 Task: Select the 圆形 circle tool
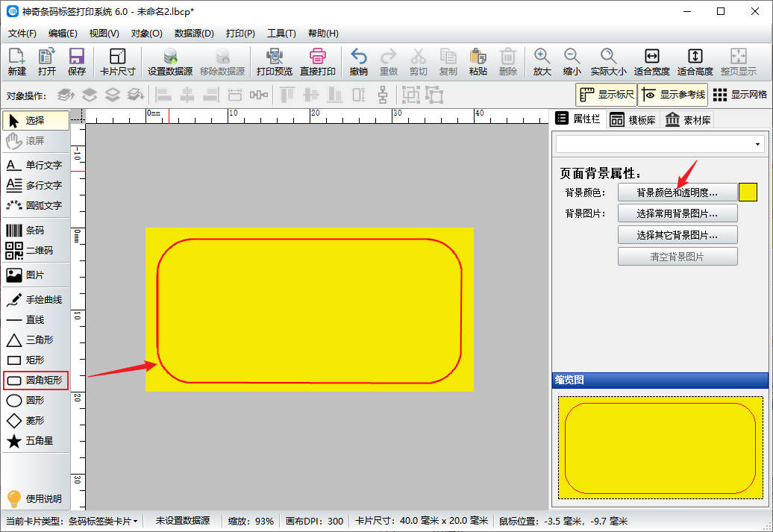tap(35, 401)
